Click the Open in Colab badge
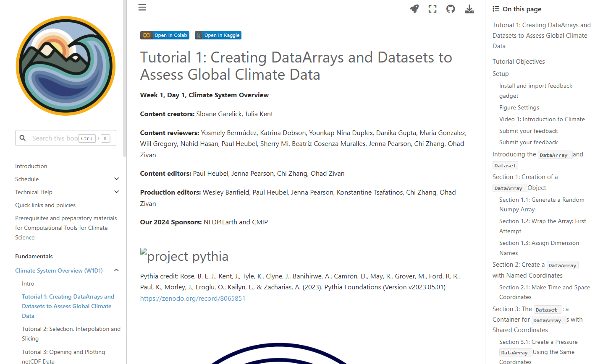The height and width of the screenshot is (364, 595). (x=165, y=35)
